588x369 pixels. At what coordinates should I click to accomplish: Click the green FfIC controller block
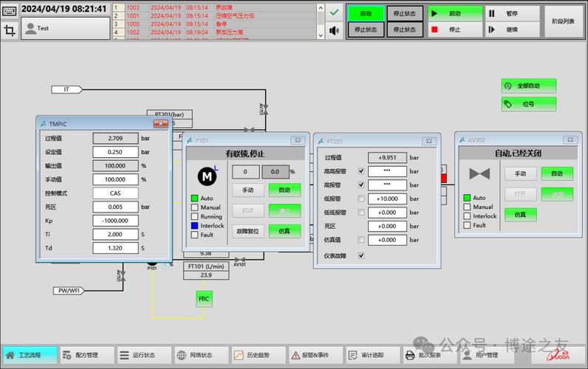click(x=204, y=299)
